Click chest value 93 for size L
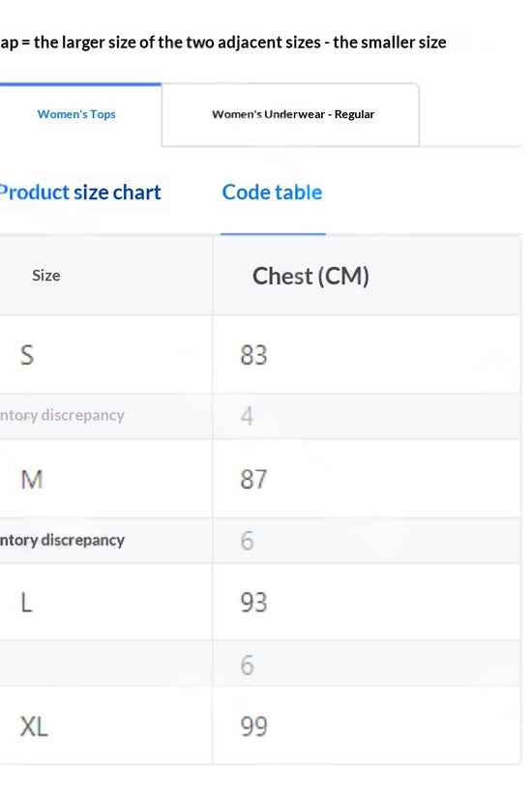The width and height of the screenshot is (532, 798). [253, 603]
